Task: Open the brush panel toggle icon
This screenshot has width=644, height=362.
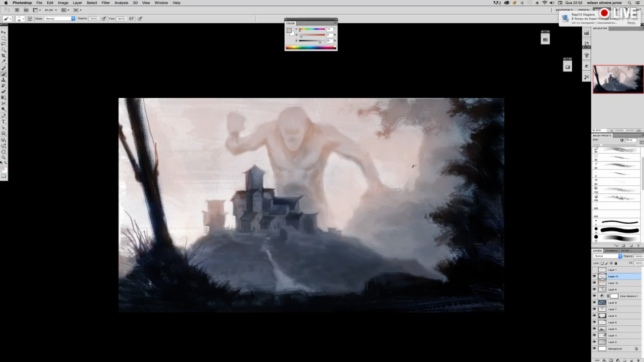Action: point(30,19)
